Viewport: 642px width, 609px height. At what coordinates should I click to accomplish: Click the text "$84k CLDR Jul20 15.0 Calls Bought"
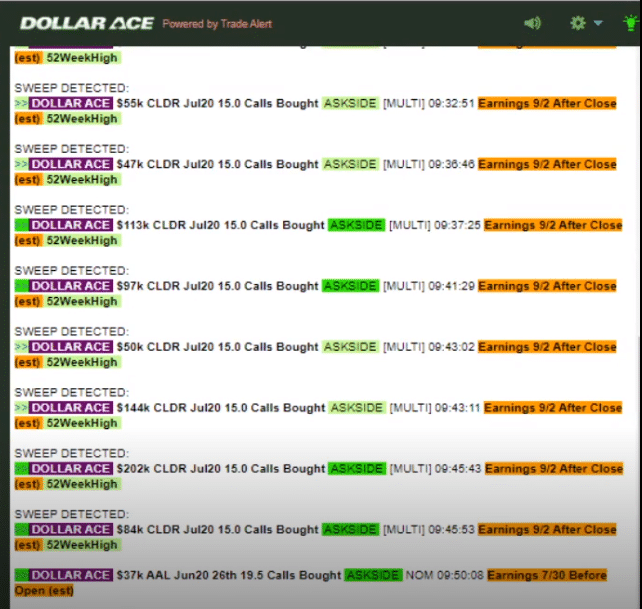[x=217, y=530]
